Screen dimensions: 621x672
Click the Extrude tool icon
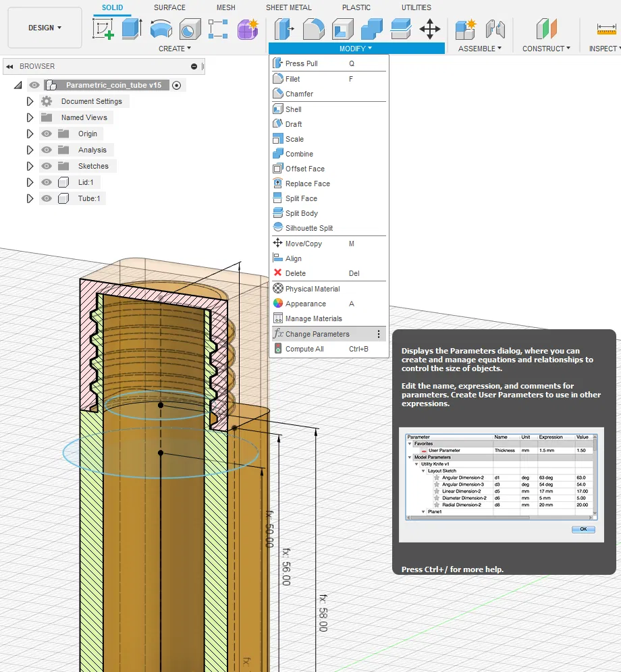tap(132, 29)
